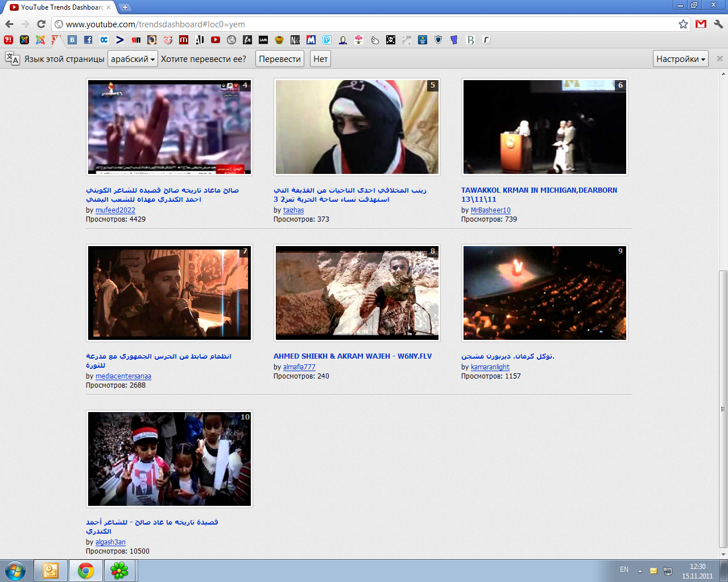
Task: Open the Gmail checker icon in toolbar
Action: click(x=701, y=24)
